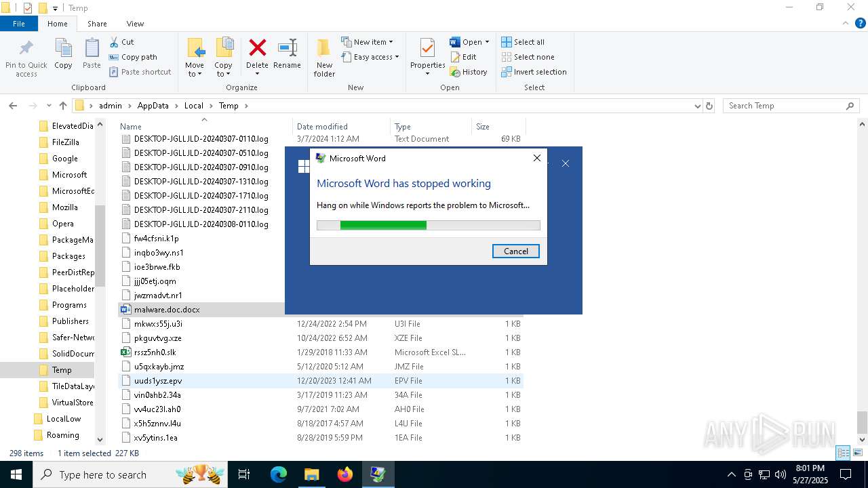The width and height of the screenshot is (868, 488).
Task: Open the File menu tab
Action: click(x=19, y=24)
